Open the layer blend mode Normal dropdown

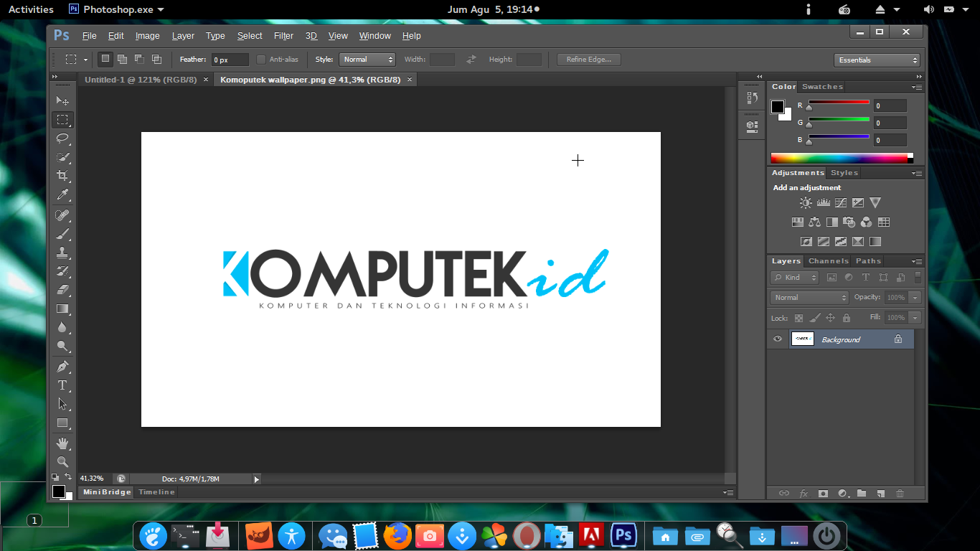point(809,297)
